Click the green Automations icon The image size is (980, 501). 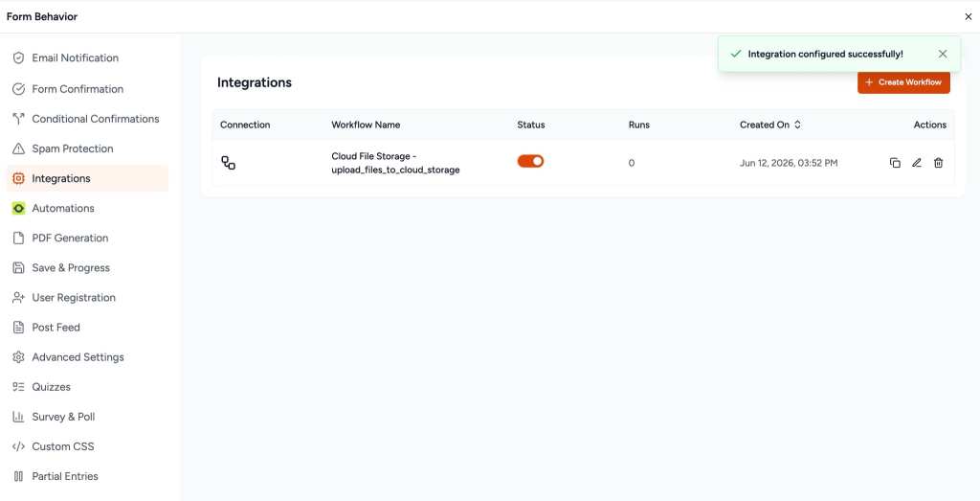[19, 208]
